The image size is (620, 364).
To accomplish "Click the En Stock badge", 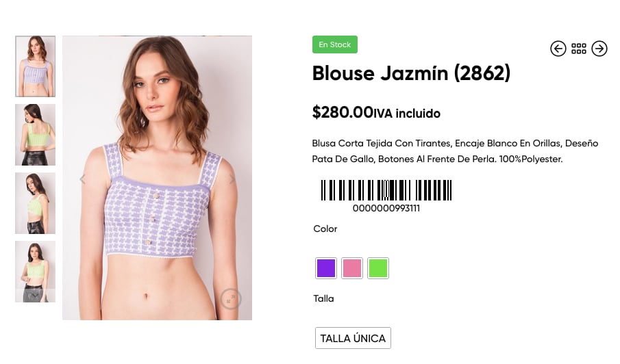I will 335,44.
